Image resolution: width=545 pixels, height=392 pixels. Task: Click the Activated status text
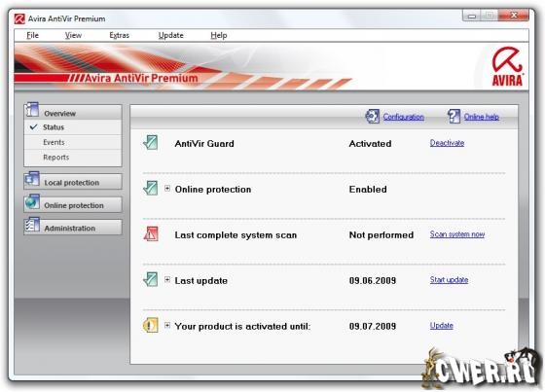click(370, 144)
